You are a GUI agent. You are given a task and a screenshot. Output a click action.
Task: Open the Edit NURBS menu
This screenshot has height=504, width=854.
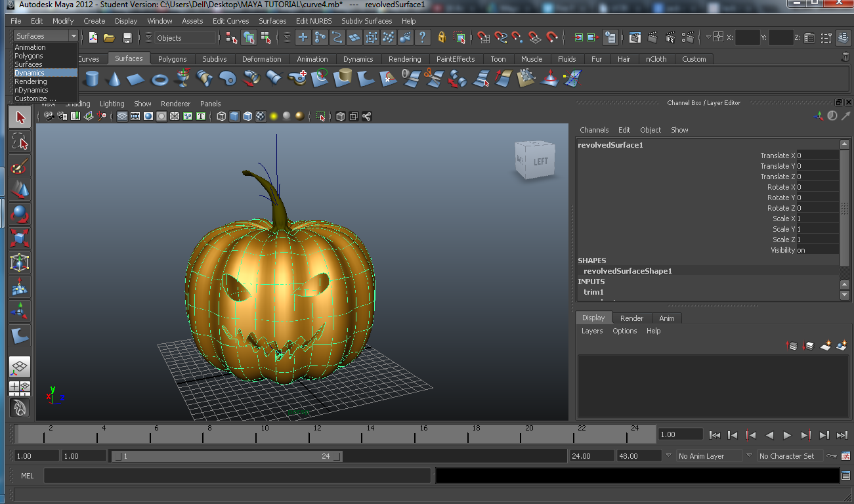tap(314, 21)
